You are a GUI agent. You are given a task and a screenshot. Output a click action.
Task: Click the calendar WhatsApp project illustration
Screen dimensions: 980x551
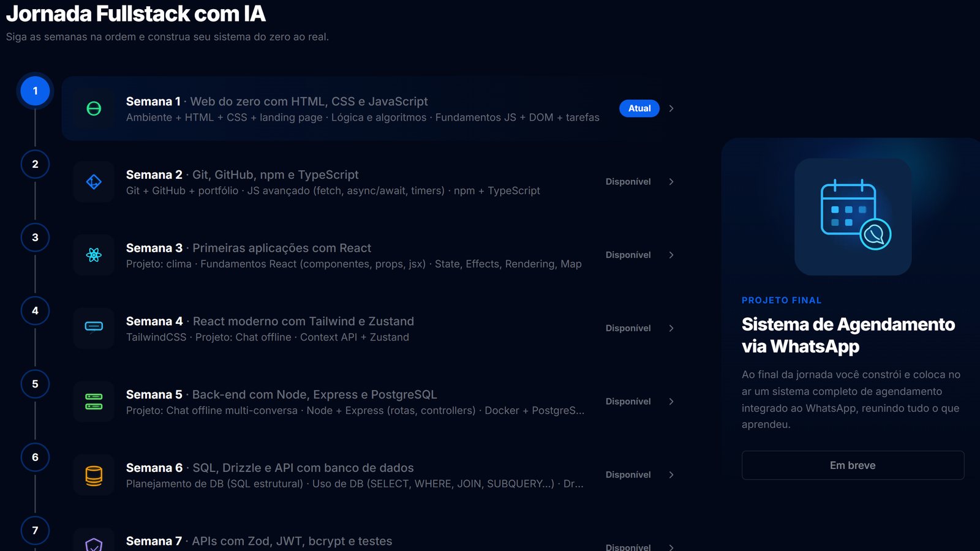coord(853,217)
